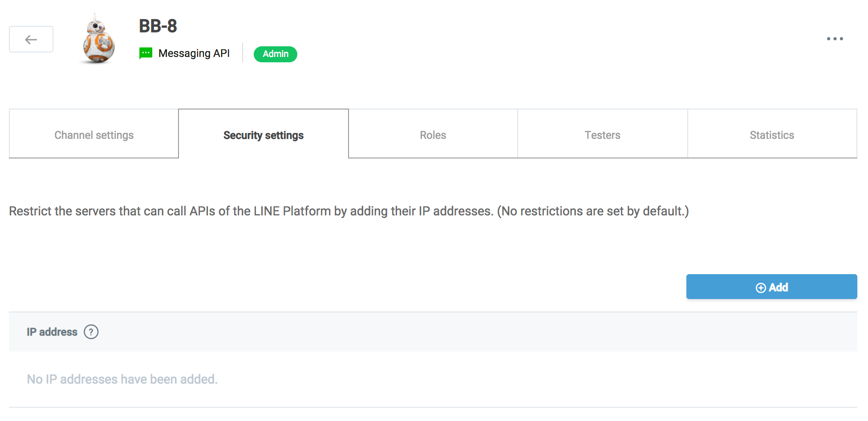View the Statistics tab
The height and width of the screenshot is (421, 868).
click(772, 134)
